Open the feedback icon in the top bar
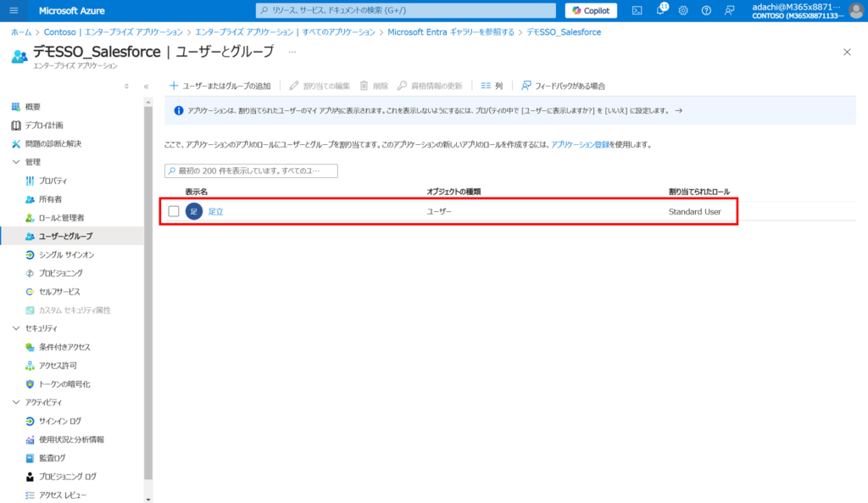 [x=730, y=10]
